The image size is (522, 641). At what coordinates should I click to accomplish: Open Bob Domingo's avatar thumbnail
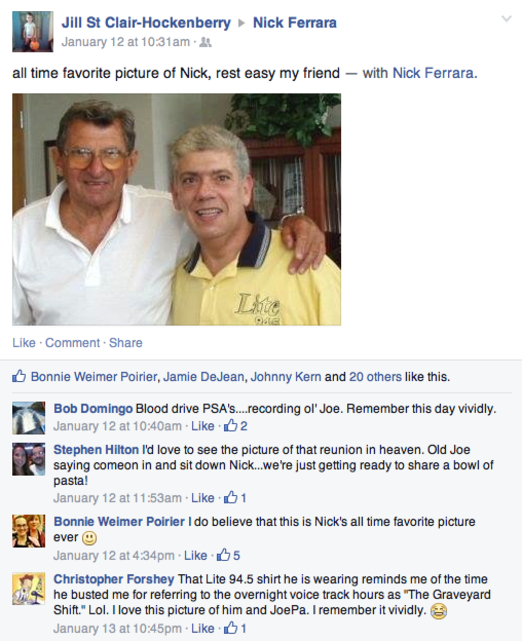pyautogui.click(x=29, y=418)
